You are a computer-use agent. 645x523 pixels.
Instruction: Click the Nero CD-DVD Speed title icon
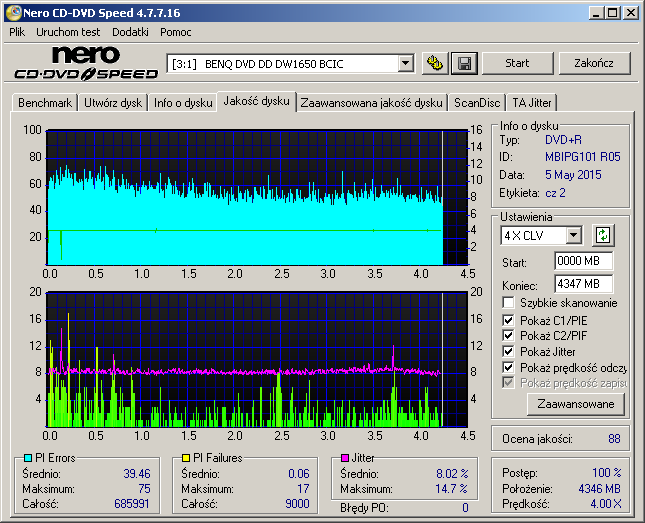pyautogui.click(x=14, y=13)
